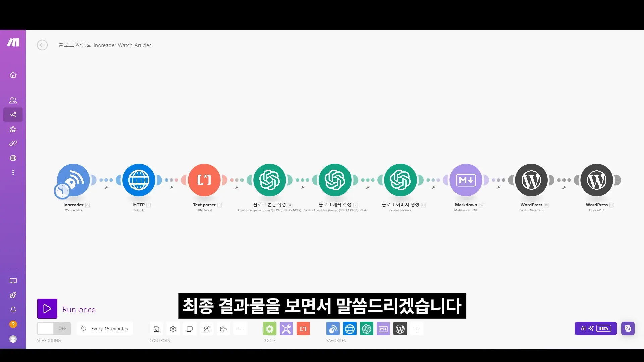Click the Markdown to HTML node

tap(466, 180)
